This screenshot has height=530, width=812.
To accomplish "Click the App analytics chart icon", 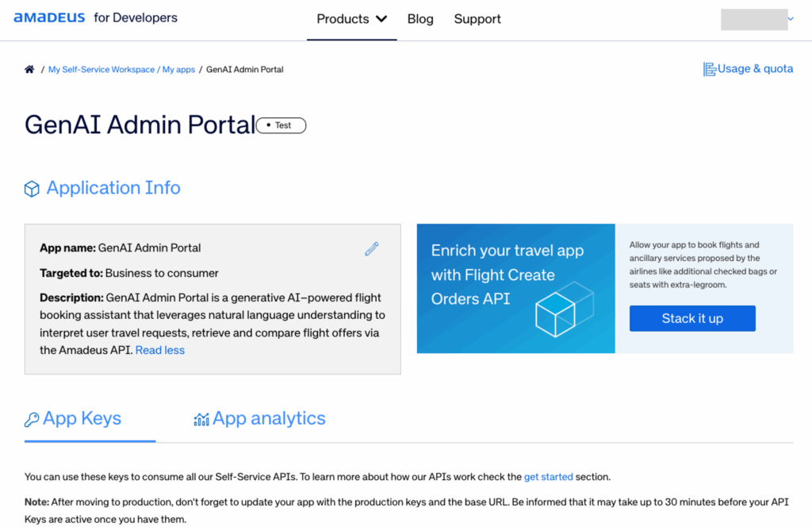I will pos(201,420).
